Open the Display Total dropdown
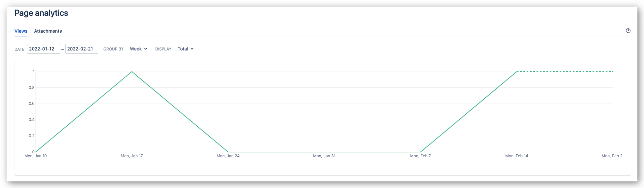This screenshot has height=188, width=644. click(186, 49)
